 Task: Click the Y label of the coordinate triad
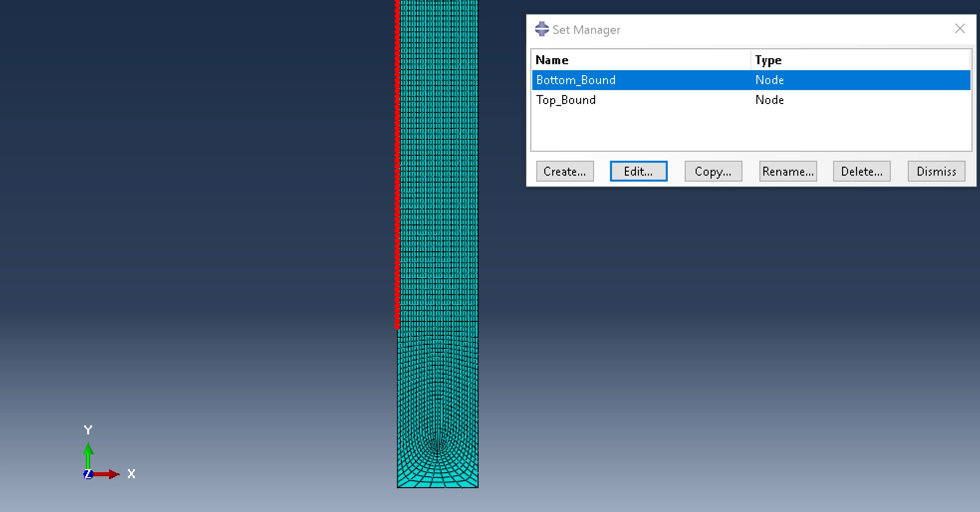tap(88, 429)
